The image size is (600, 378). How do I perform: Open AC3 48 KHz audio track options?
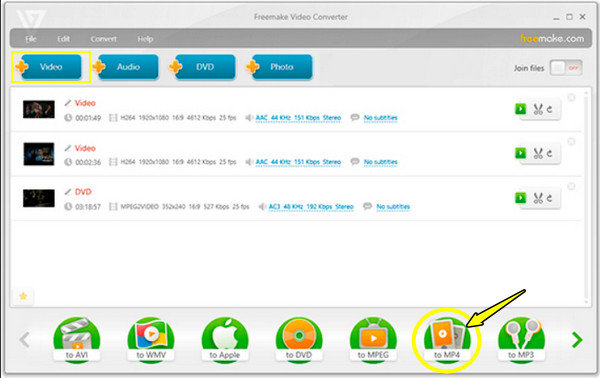311,207
